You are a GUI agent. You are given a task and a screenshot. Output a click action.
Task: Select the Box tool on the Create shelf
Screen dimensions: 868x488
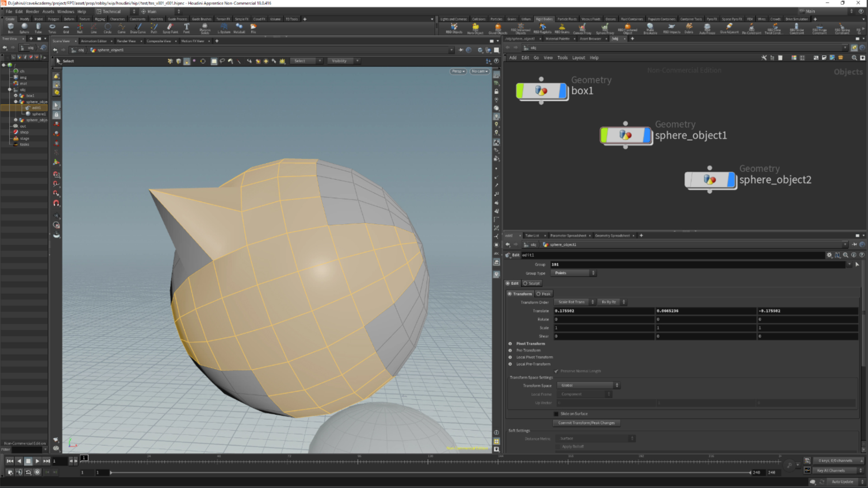point(10,28)
